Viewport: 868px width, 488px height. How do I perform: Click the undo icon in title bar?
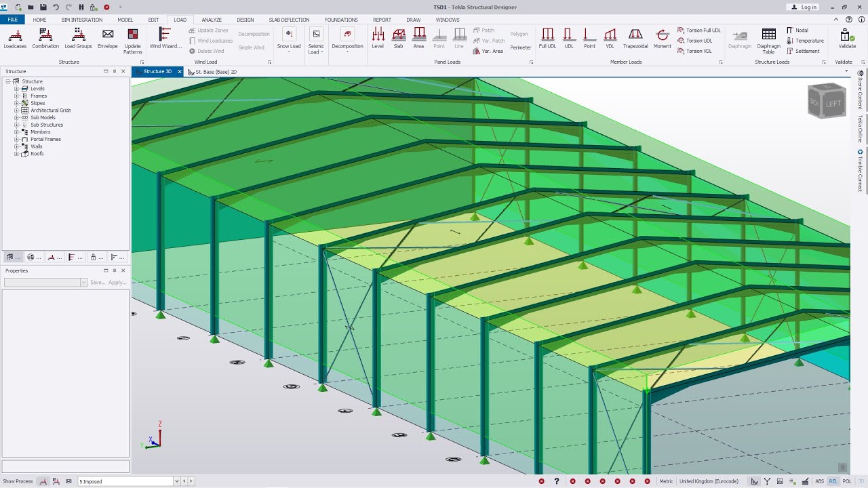[x=56, y=7]
